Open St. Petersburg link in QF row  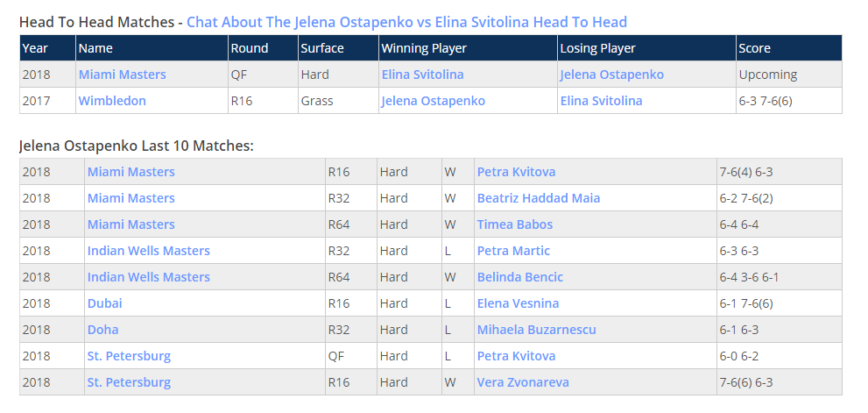tap(129, 356)
